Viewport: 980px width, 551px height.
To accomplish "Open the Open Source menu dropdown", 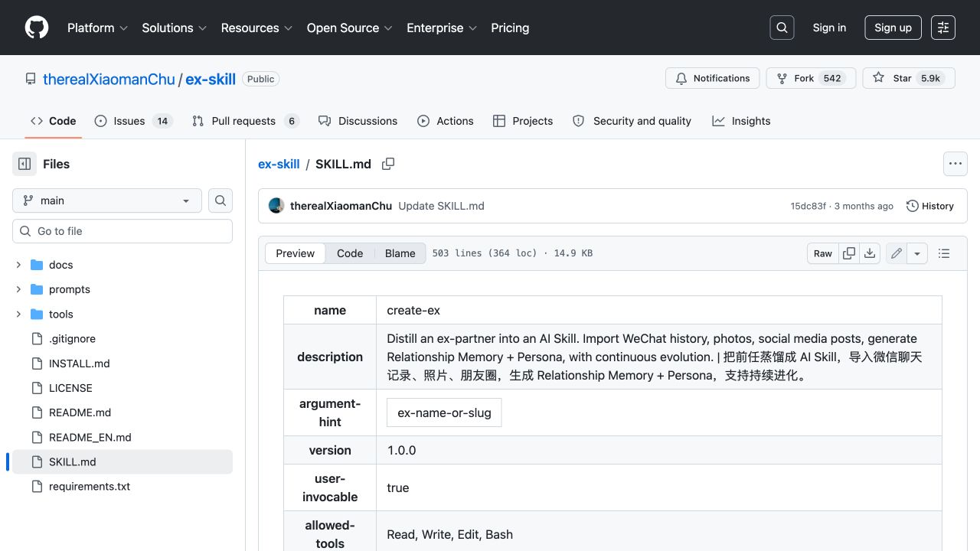I will [350, 28].
